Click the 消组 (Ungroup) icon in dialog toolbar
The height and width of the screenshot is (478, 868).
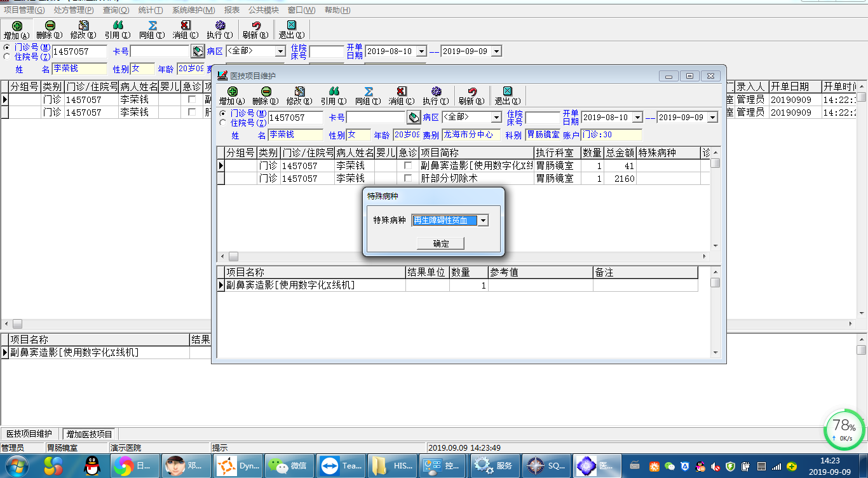402,92
